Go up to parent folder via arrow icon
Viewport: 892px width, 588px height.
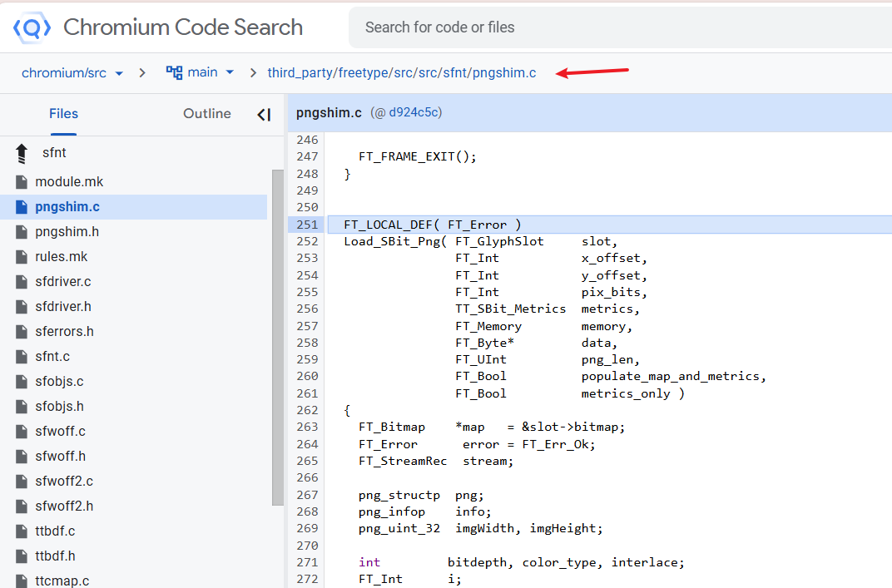[x=22, y=153]
